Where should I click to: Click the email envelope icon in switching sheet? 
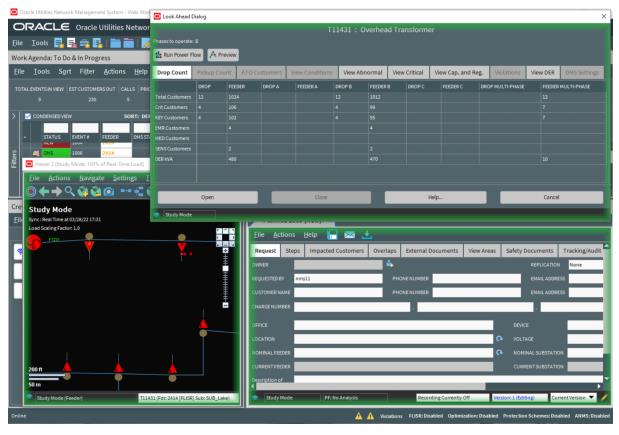coord(349,235)
